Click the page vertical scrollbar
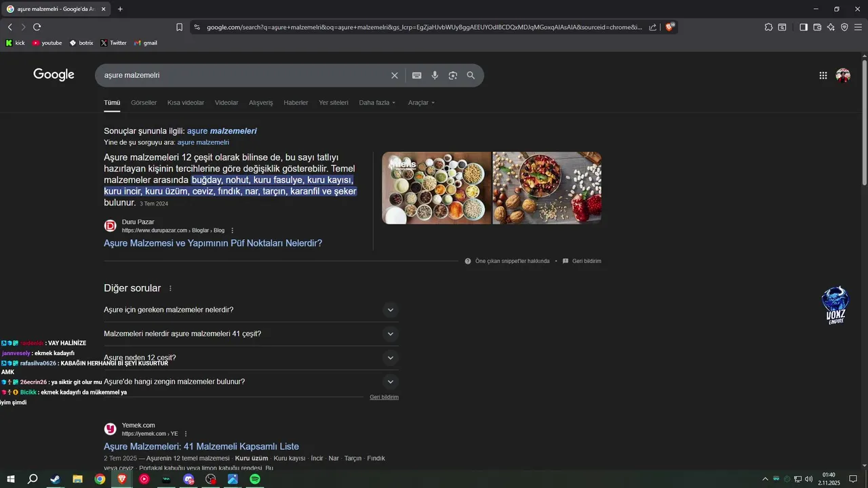This screenshot has height=488, width=868. [x=864, y=122]
